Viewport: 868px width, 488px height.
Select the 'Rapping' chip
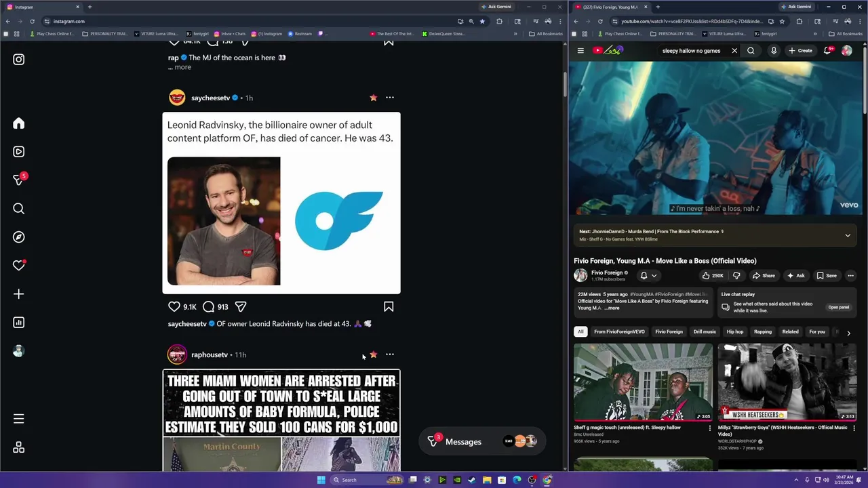(x=763, y=331)
